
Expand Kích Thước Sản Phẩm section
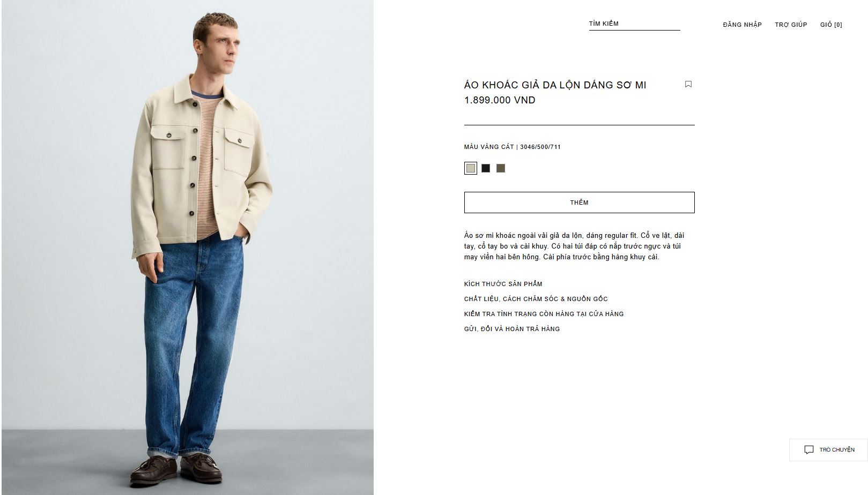click(503, 284)
